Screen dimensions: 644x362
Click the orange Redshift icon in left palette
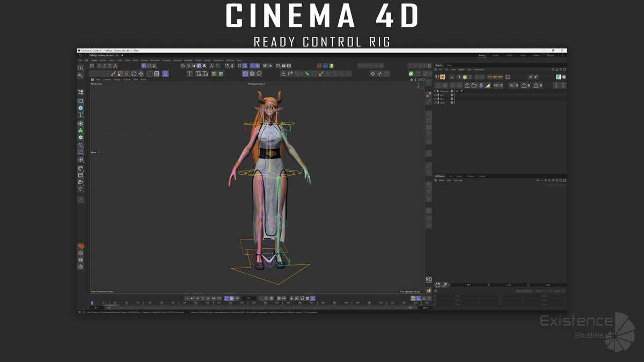click(x=80, y=246)
